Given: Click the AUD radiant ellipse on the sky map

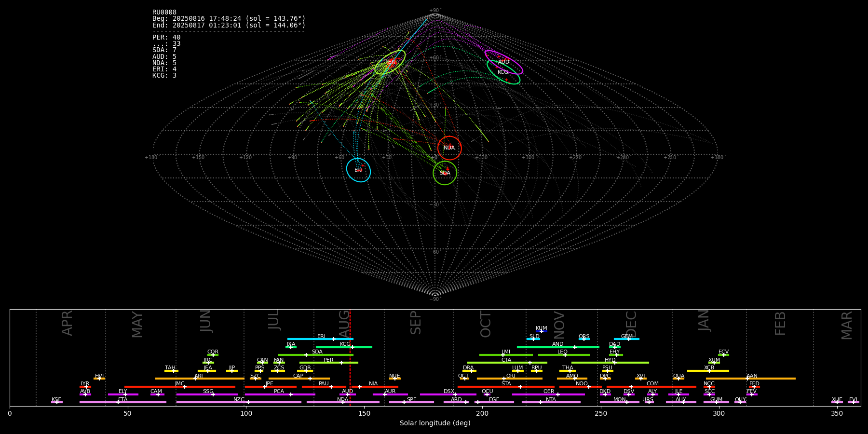Looking at the screenshot, I should click(504, 62).
